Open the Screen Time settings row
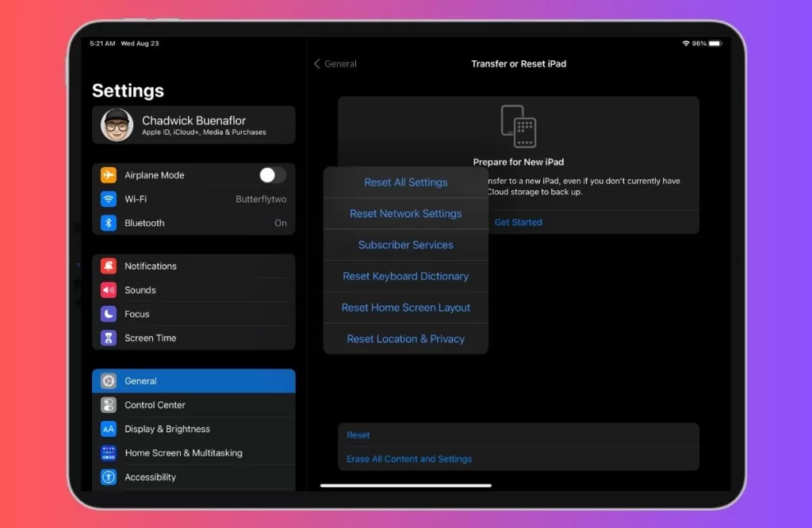 coord(193,338)
